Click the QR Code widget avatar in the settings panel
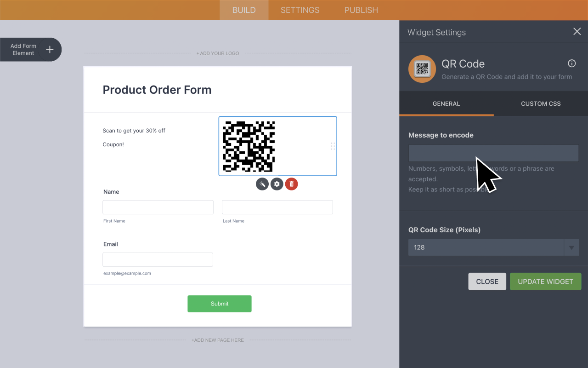The width and height of the screenshot is (588, 368). (x=422, y=69)
